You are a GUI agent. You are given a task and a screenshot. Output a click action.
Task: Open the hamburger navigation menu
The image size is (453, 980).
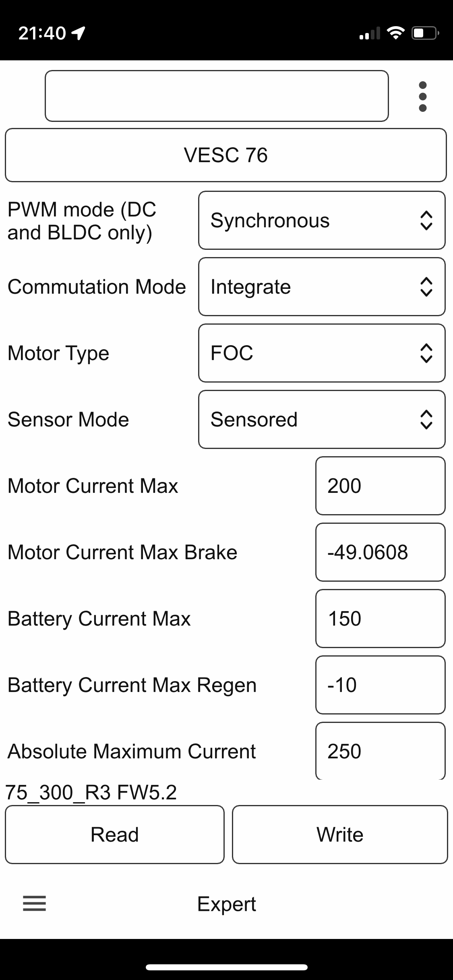34,903
